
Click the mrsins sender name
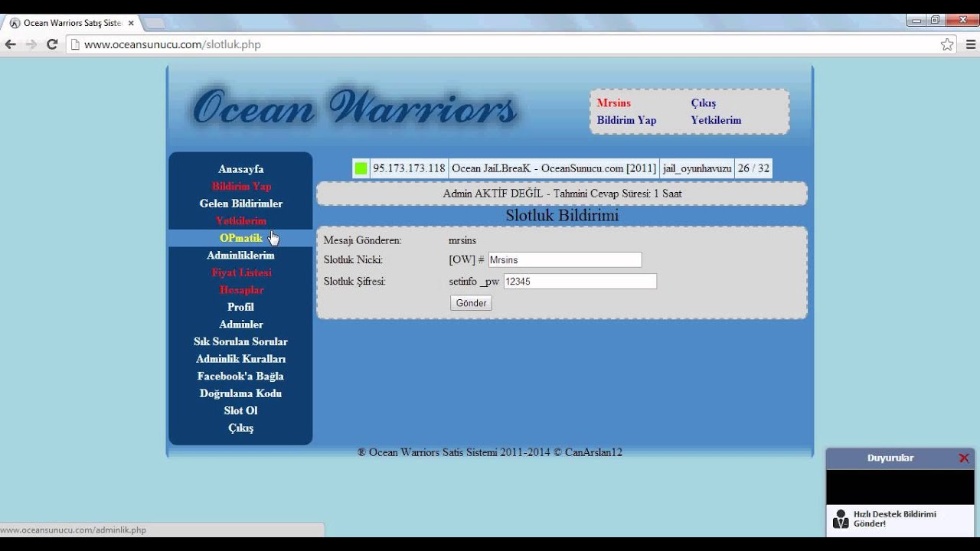point(462,240)
